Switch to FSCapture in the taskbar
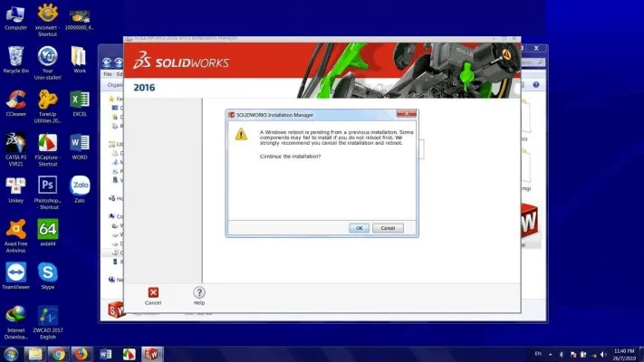Image resolution: width=644 pixels, height=362 pixels. (129, 354)
